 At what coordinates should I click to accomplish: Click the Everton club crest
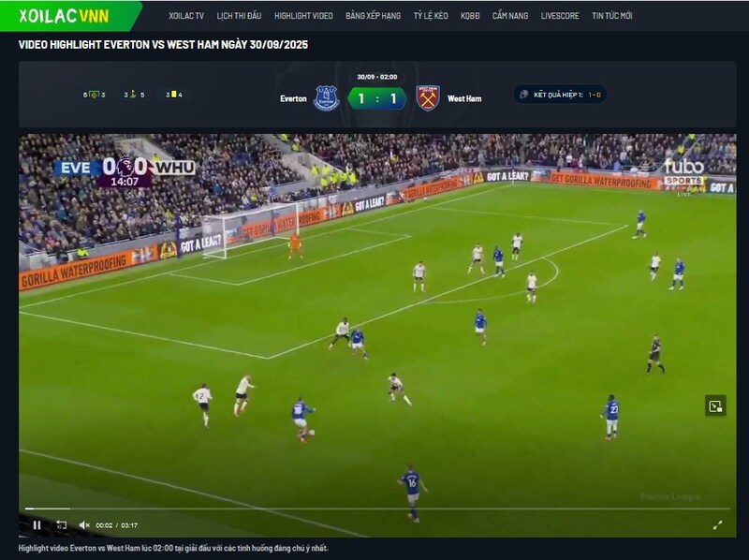(x=326, y=98)
